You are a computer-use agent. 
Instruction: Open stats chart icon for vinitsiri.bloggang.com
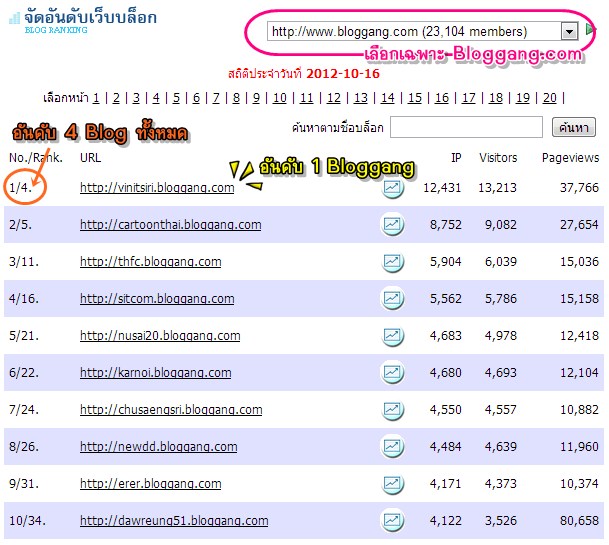point(392,188)
